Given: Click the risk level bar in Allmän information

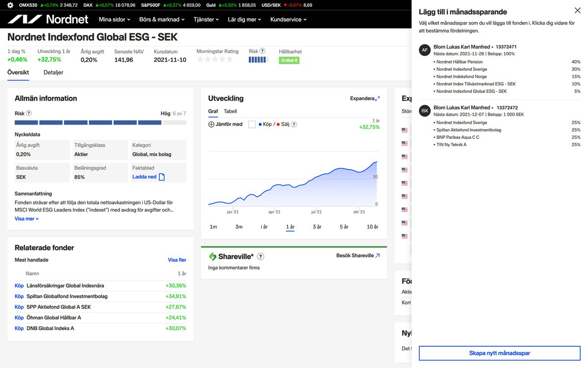Looking at the screenshot, I should [100, 123].
